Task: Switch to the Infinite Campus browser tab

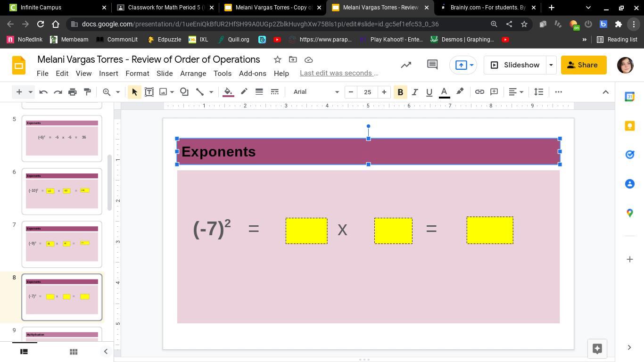Action: pos(58,8)
